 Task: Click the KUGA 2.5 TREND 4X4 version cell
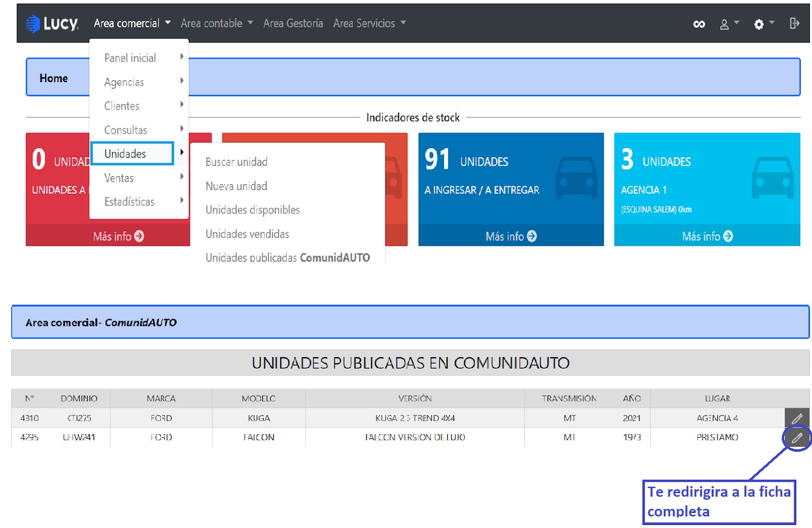(415, 418)
